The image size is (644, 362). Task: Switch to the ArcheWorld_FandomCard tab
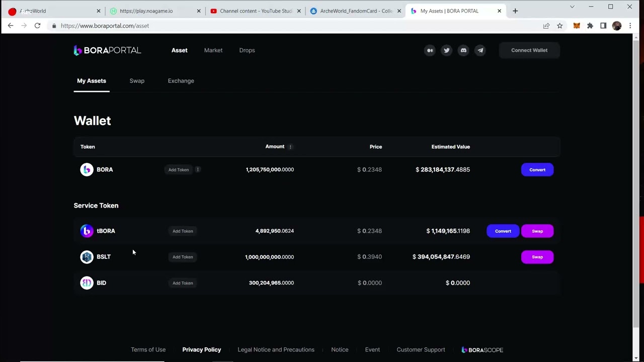coord(355,11)
